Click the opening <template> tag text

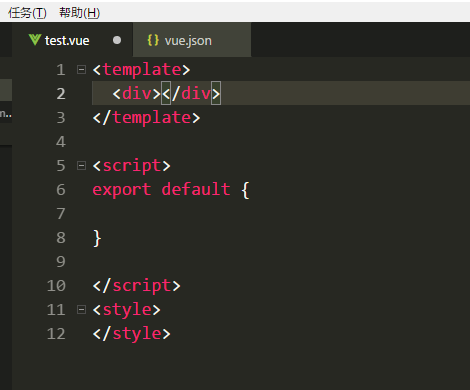(141, 70)
